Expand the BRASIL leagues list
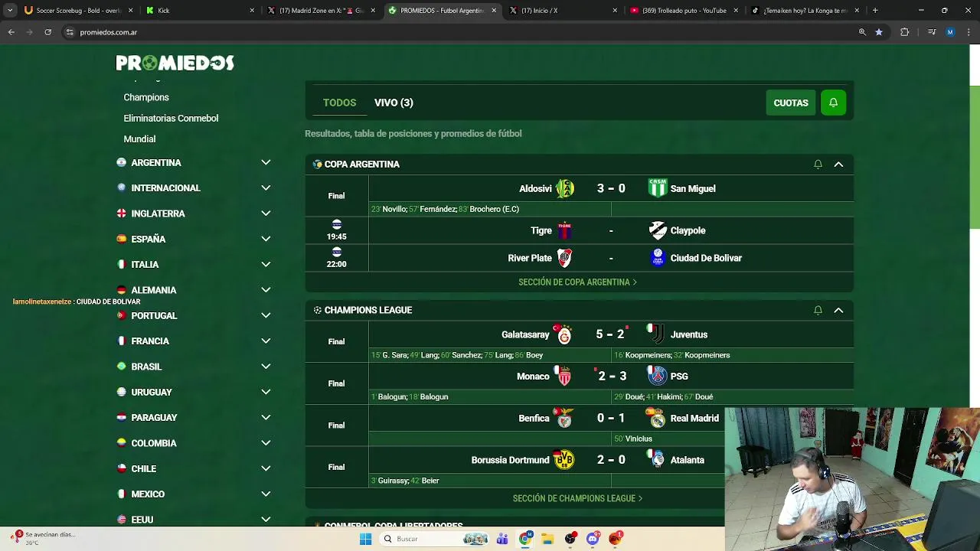This screenshot has width=980, height=551. [x=266, y=367]
